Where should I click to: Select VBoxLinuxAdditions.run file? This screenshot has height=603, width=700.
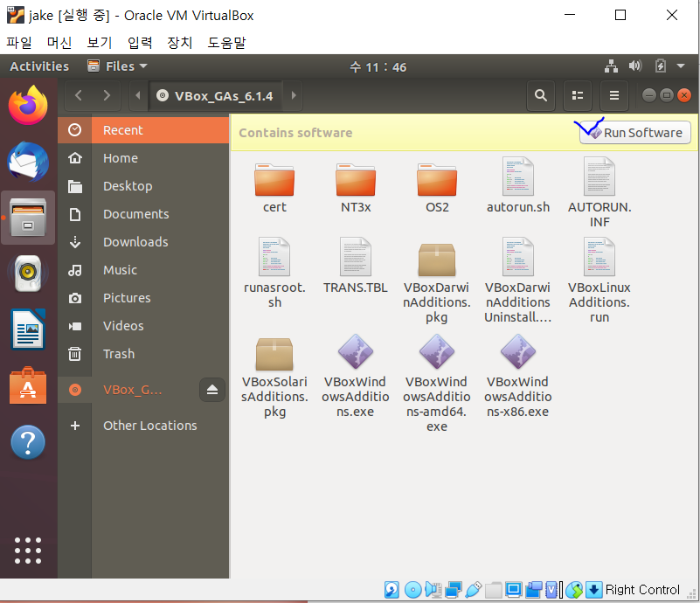[600, 281]
